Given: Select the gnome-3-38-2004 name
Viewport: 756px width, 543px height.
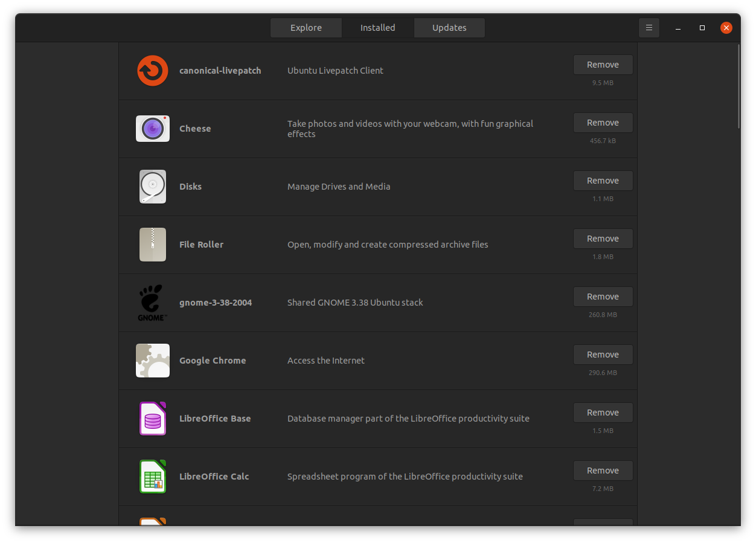Looking at the screenshot, I should click(x=216, y=303).
